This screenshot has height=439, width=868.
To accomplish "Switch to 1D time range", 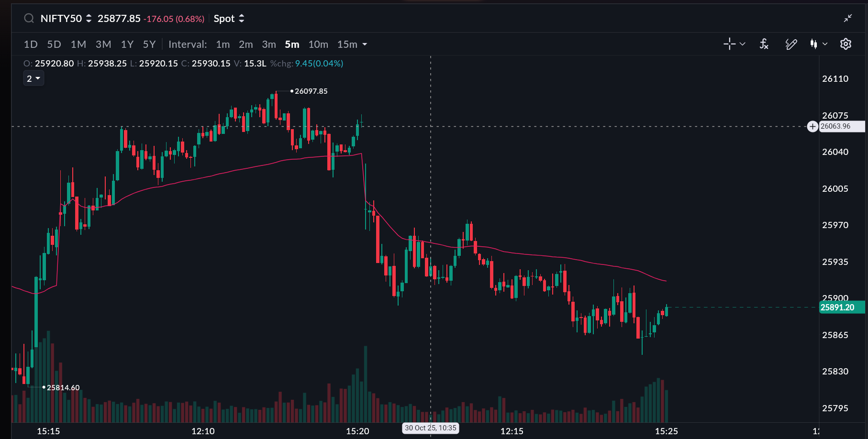I will [31, 44].
